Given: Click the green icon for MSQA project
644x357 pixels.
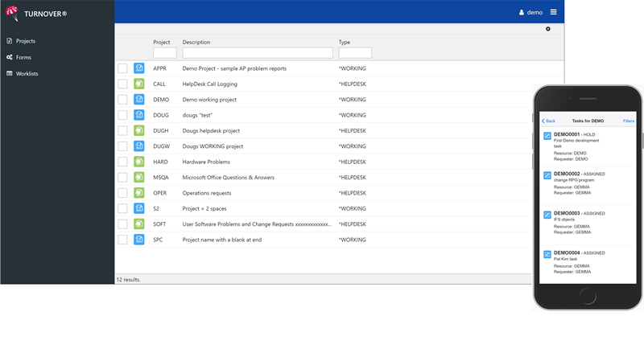Looking at the screenshot, I should [138, 177].
